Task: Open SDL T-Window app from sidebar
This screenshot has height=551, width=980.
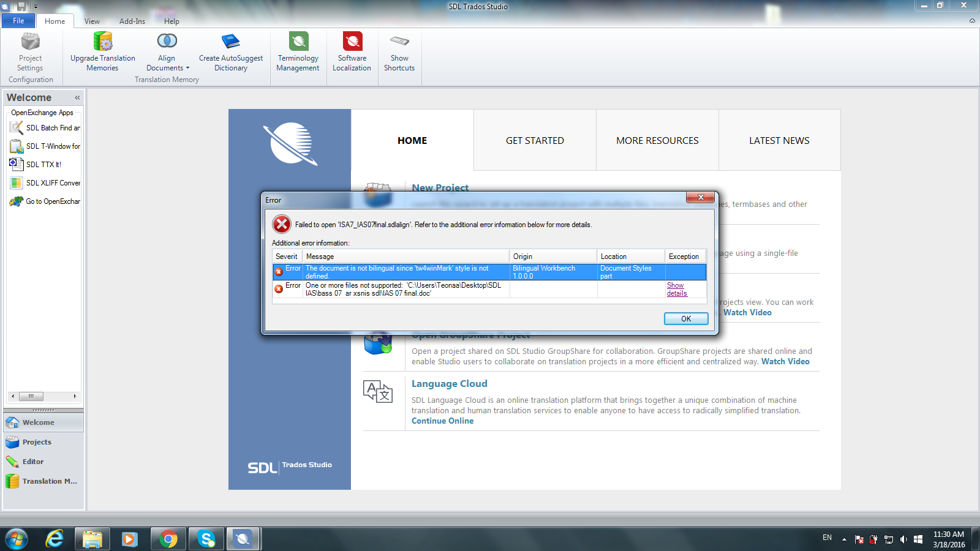Action: [45, 146]
